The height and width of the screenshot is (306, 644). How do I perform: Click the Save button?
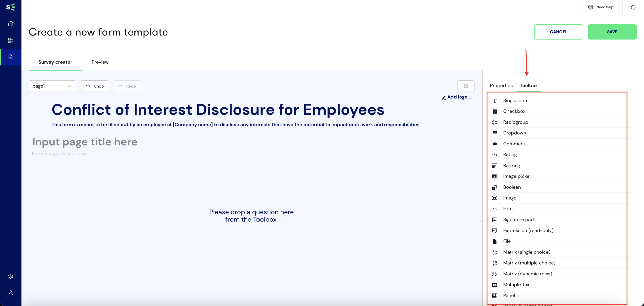click(x=612, y=31)
